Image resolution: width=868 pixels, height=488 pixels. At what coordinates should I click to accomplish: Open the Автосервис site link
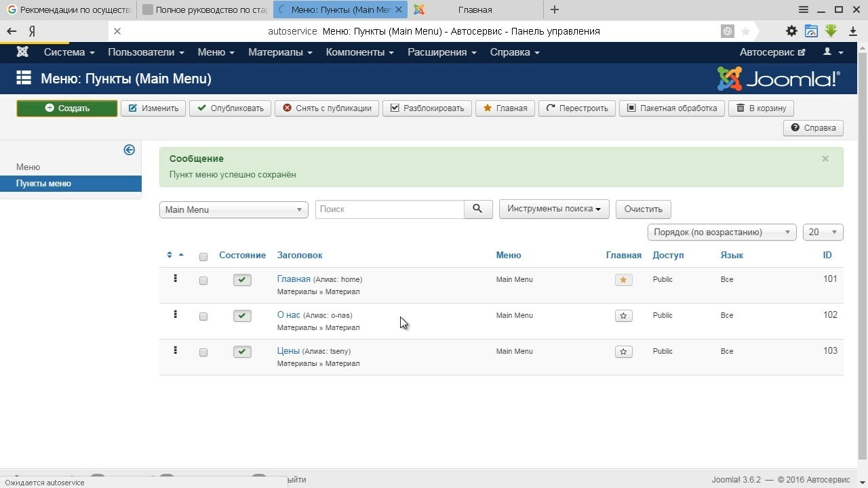[x=772, y=52]
